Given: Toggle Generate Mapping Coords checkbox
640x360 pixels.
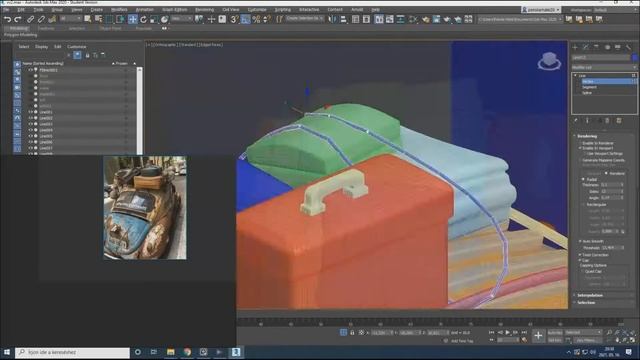Looking at the screenshot, I should pyautogui.click(x=580, y=160).
